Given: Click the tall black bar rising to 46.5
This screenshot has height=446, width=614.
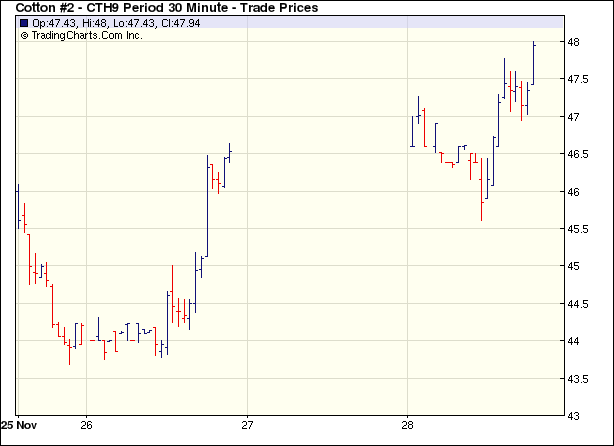Looking at the screenshot, I should click(x=207, y=205).
